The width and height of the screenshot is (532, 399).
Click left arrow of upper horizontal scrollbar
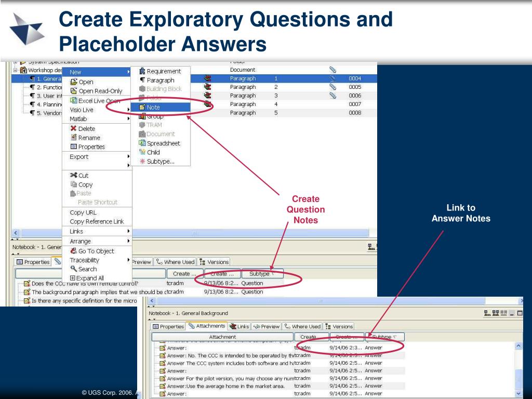[16, 233]
